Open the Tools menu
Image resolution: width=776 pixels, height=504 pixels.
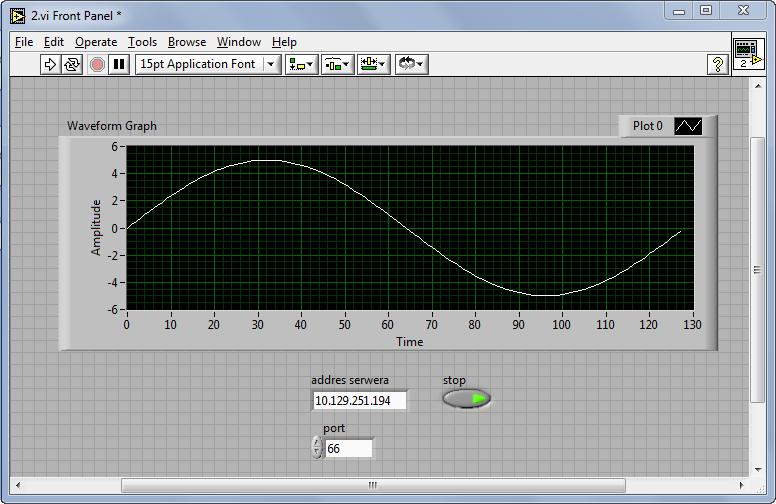pos(143,42)
